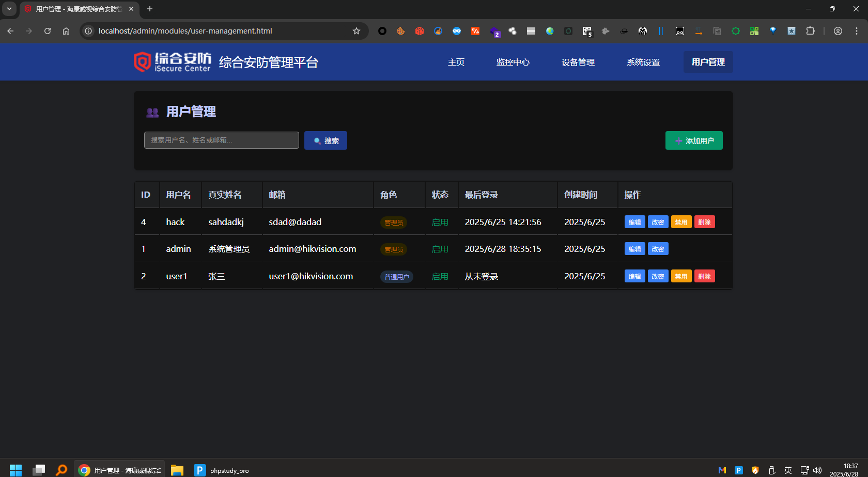868x477 pixels.
Task: Open the Chrome profile avatar icon
Action: pyautogui.click(x=838, y=31)
